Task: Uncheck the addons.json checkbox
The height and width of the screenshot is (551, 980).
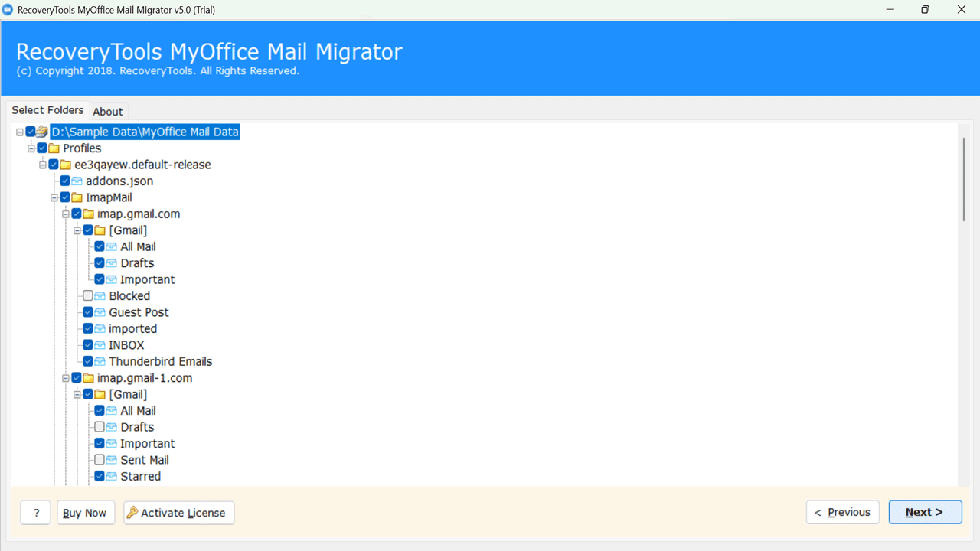Action: [x=65, y=181]
